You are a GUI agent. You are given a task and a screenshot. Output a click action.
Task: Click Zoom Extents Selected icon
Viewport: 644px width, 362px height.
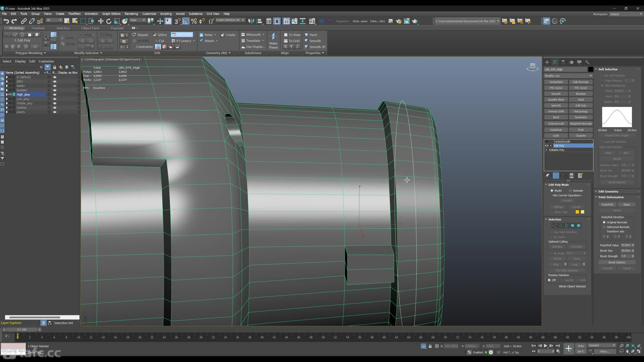coord(633,346)
